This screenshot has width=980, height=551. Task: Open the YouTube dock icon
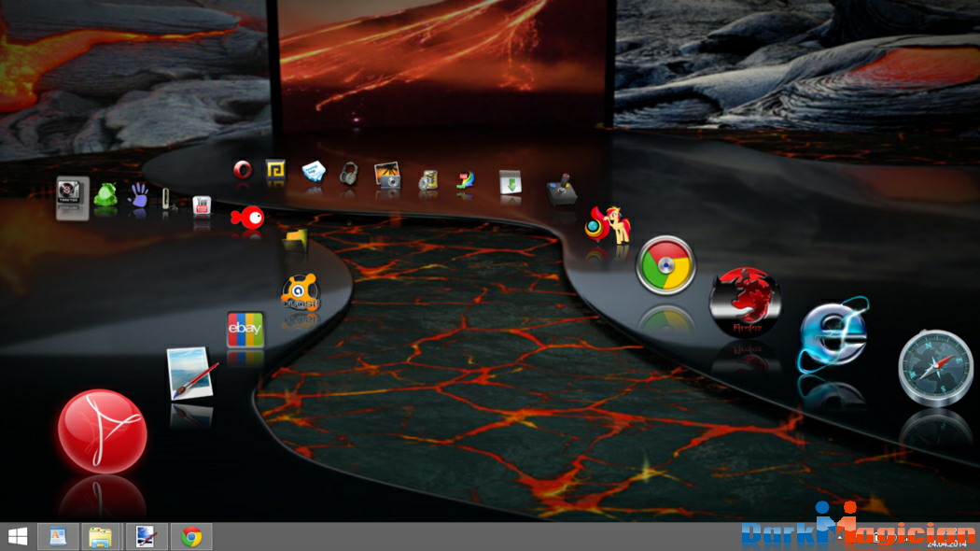tap(202, 205)
